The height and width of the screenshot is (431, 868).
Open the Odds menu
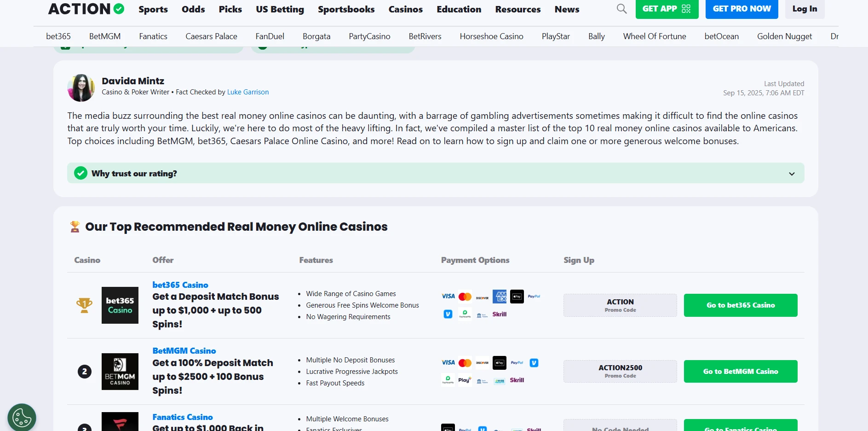coord(193,9)
